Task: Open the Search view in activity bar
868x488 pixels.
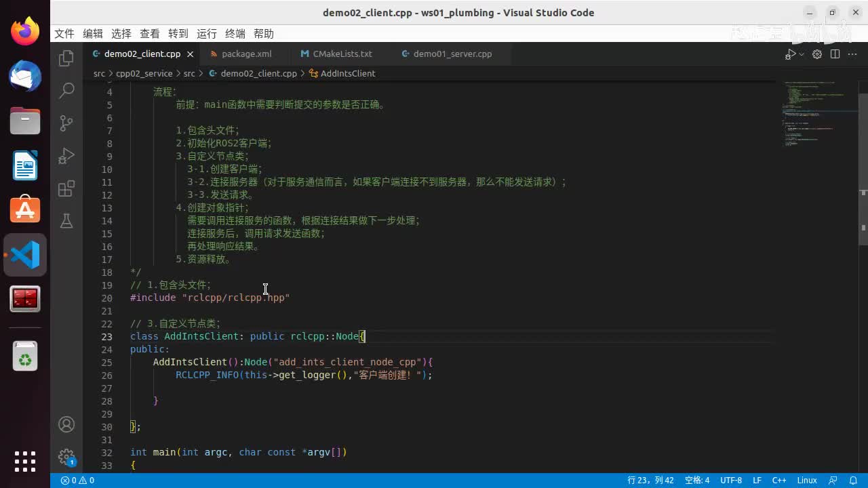Action: (x=66, y=90)
